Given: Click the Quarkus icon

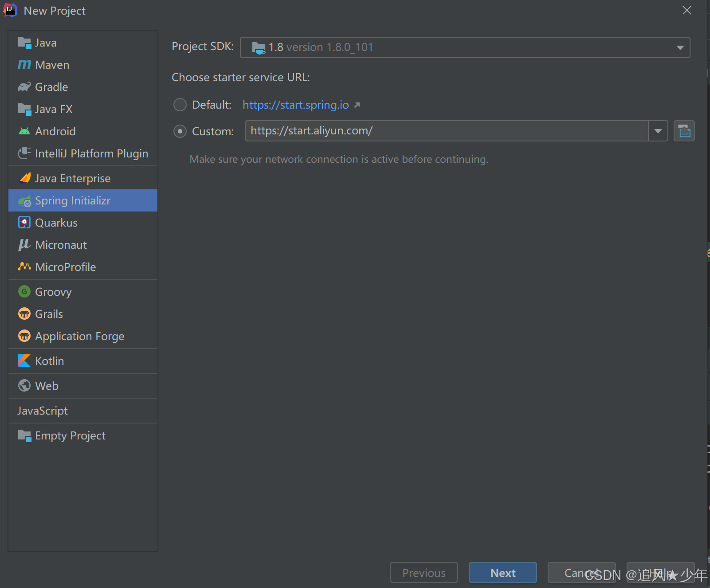Looking at the screenshot, I should 24,223.
